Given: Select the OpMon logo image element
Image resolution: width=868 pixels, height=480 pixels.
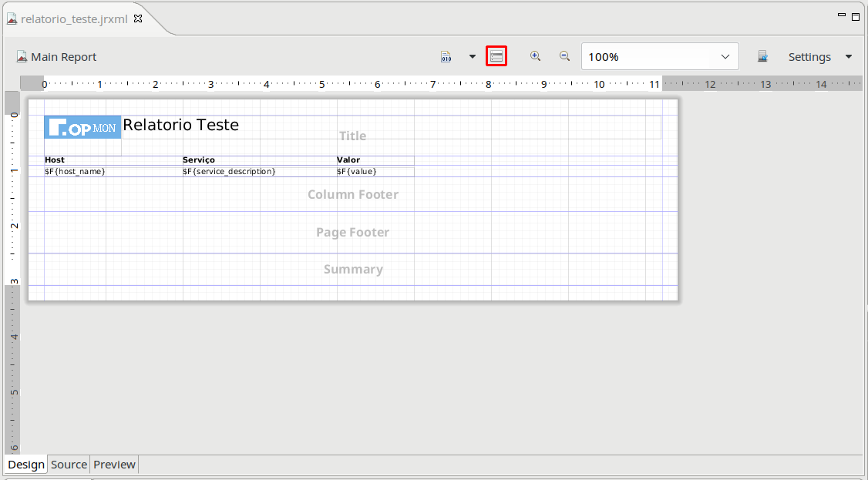Looking at the screenshot, I should tap(82, 128).
